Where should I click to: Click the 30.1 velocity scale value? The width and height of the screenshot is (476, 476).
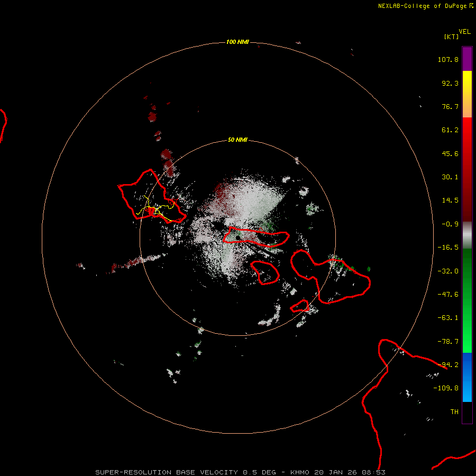pyautogui.click(x=450, y=177)
